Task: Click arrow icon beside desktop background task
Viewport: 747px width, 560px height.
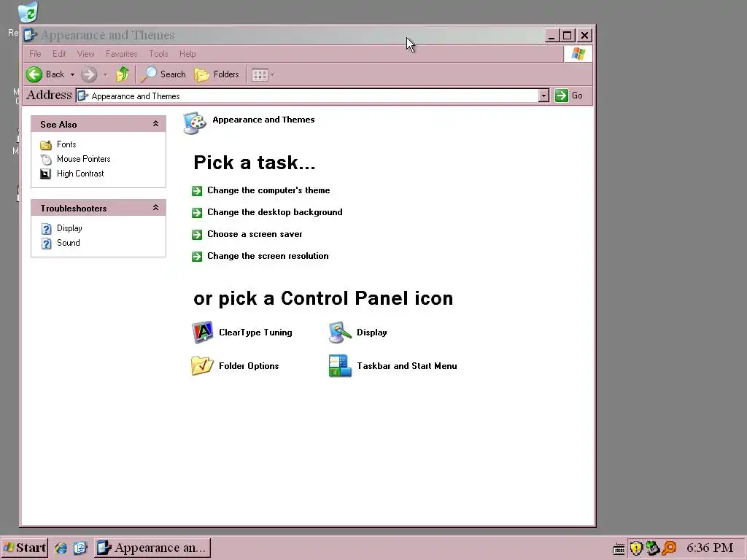Action: 197,213
